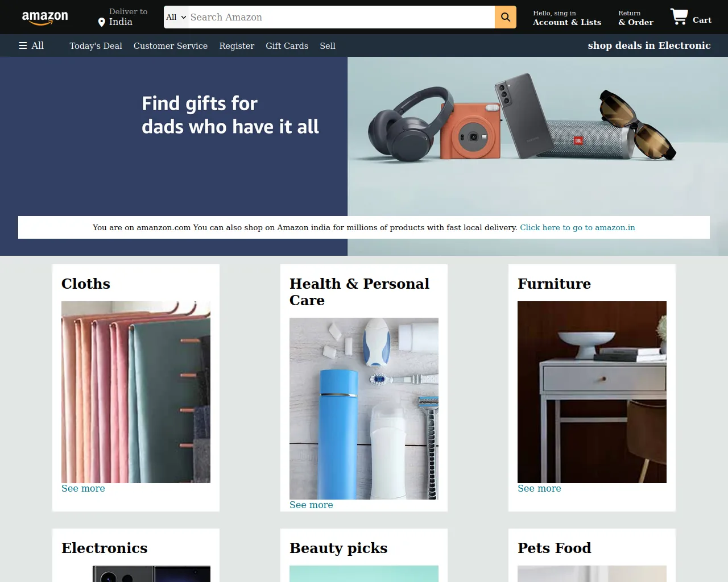Select Today's Deal in navigation bar
Image resolution: width=728 pixels, height=582 pixels.
tap(96, 46)
